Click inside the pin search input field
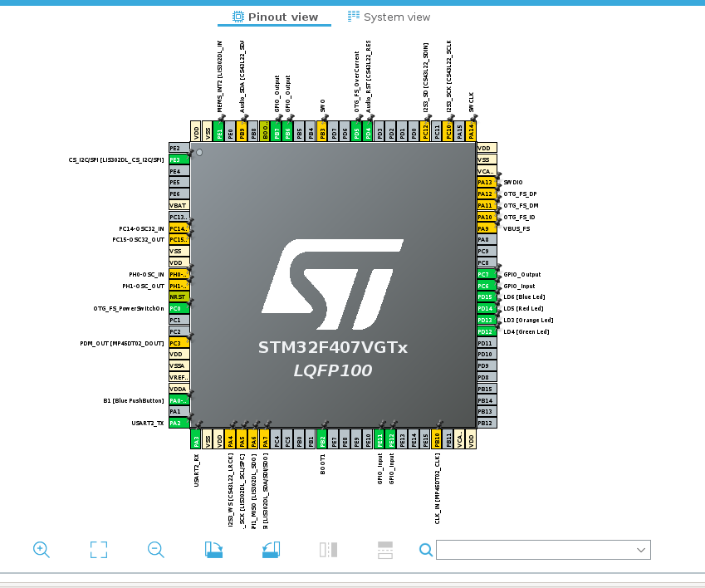This screenshot has width=705, height=588. [x=540, y=550]
